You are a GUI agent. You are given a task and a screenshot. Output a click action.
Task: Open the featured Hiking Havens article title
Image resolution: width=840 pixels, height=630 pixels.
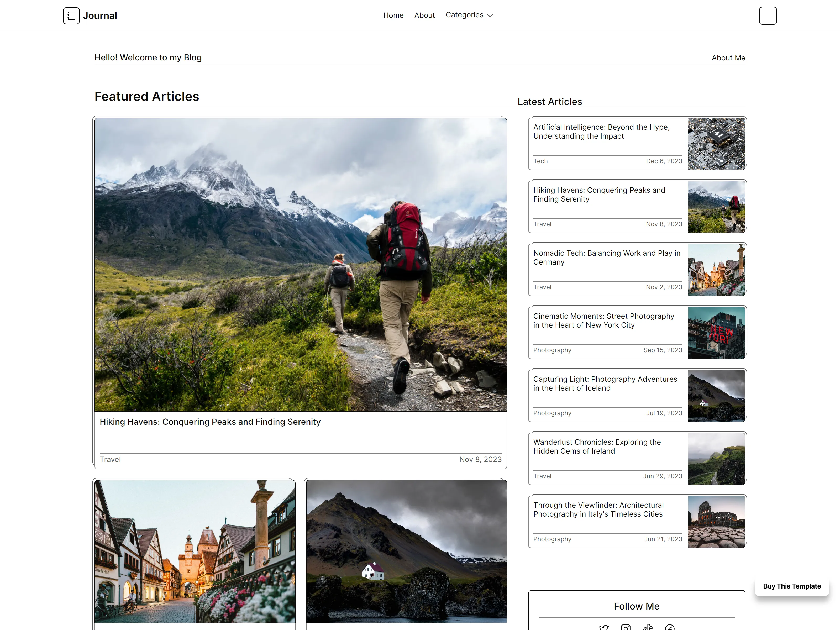[x=210, y=422]
